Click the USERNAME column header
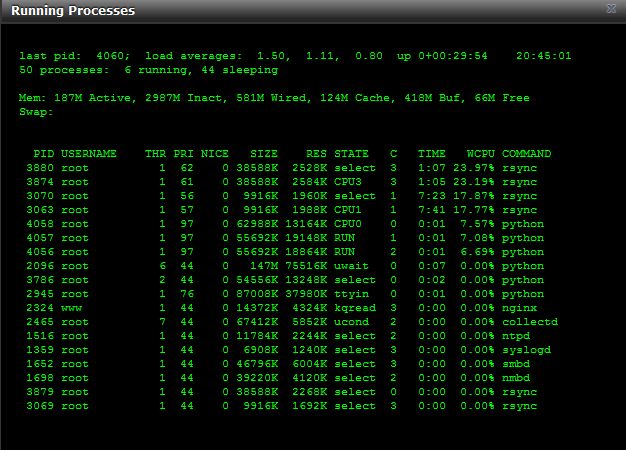Screen dimensions: 626x450 click(89, 154)
